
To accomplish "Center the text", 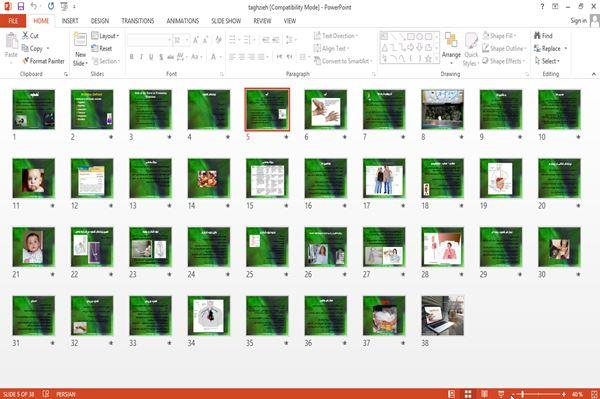I will coord(241,57).
